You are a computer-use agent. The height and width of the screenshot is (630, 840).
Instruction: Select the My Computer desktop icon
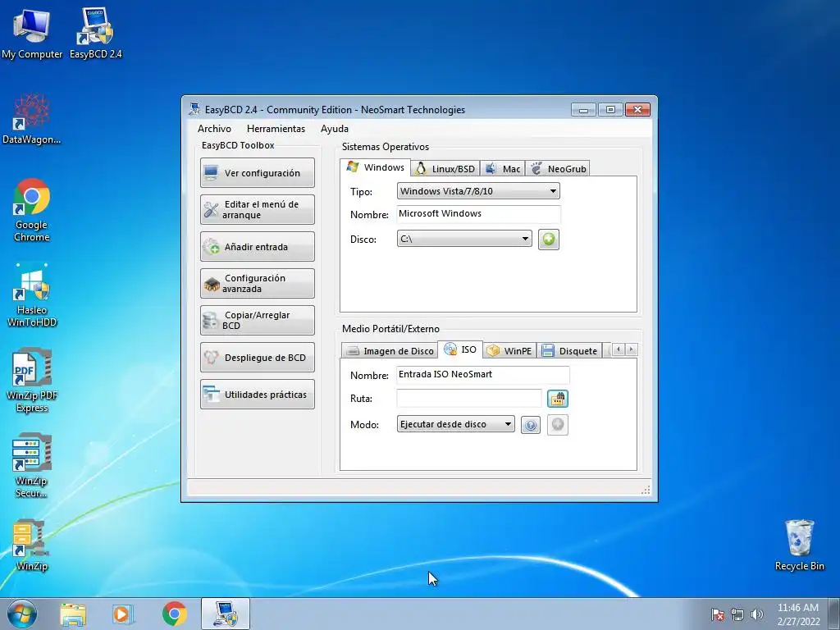point(32,34)
